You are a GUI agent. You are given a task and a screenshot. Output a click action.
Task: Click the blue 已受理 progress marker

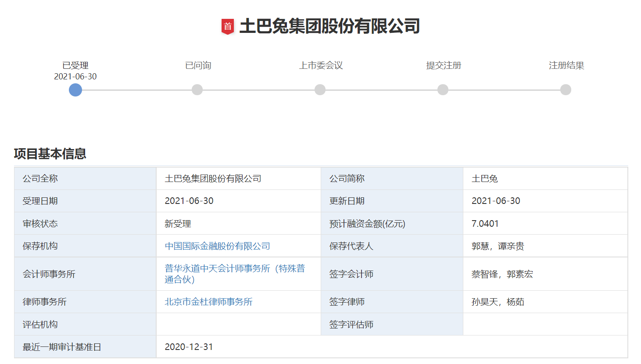(75, 90)
